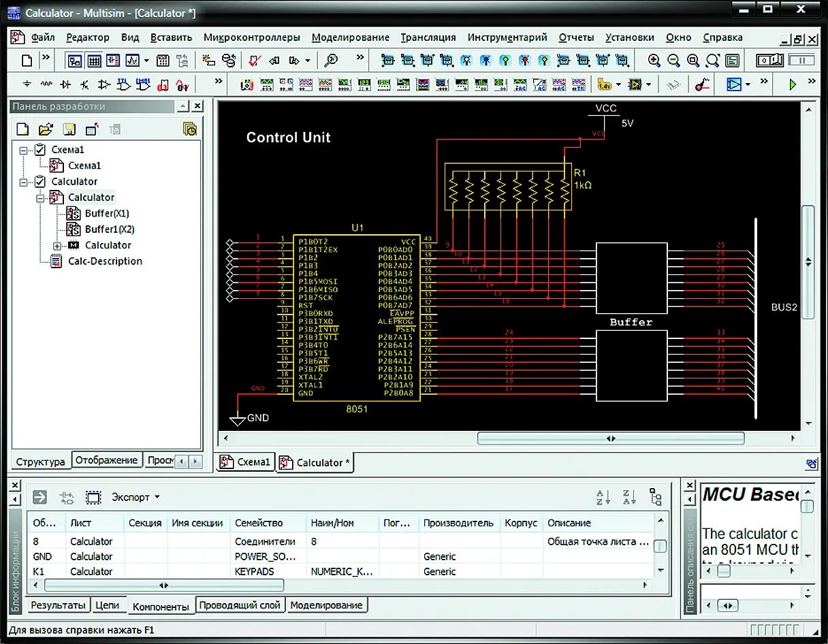Open the Справка menu
The image size is (828, 644).
[x=722, y=37]
